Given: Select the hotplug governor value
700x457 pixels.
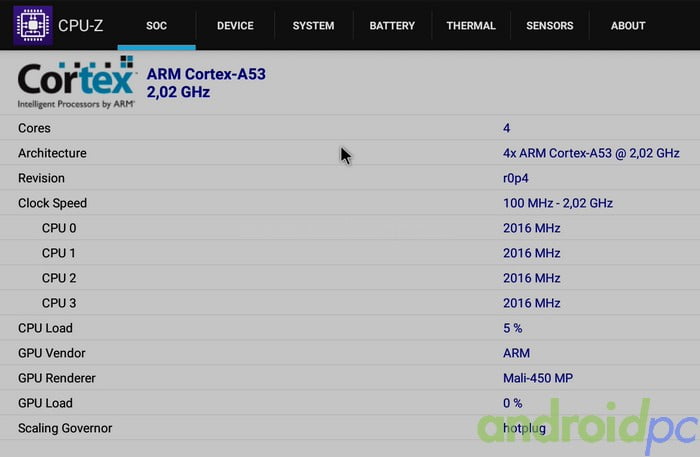Looking at the screenshot, I should pyautogui.click(x=524, y=428).
